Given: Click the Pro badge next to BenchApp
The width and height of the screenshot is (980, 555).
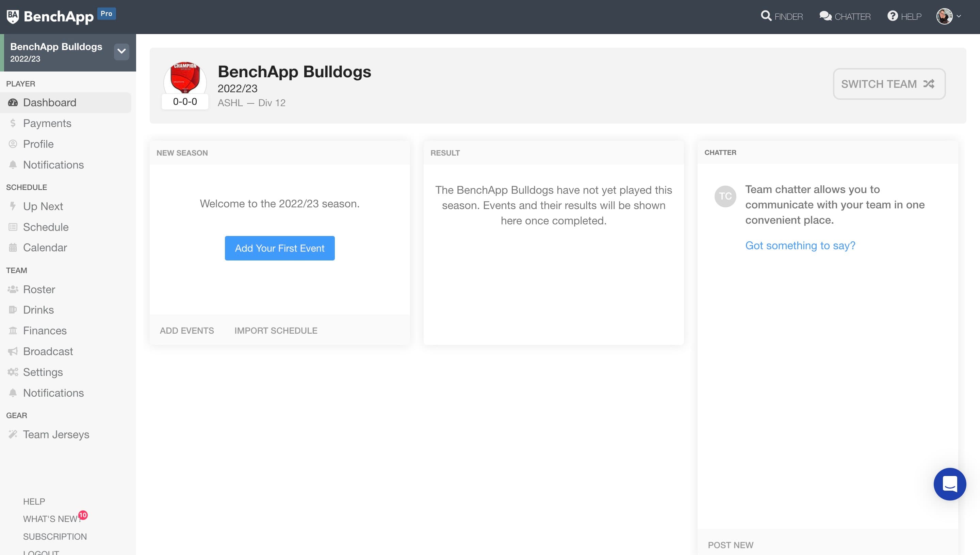Looking at the screenshot, I should (106, 14).
